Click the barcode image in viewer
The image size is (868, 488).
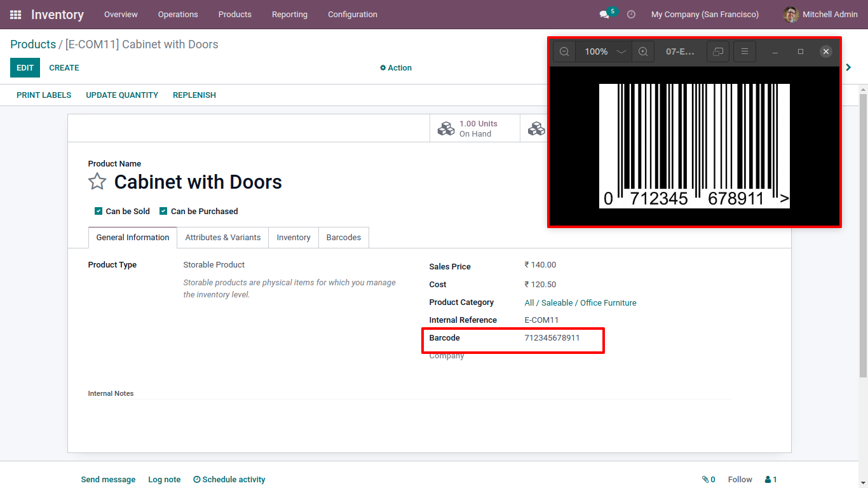pos(695,146)
